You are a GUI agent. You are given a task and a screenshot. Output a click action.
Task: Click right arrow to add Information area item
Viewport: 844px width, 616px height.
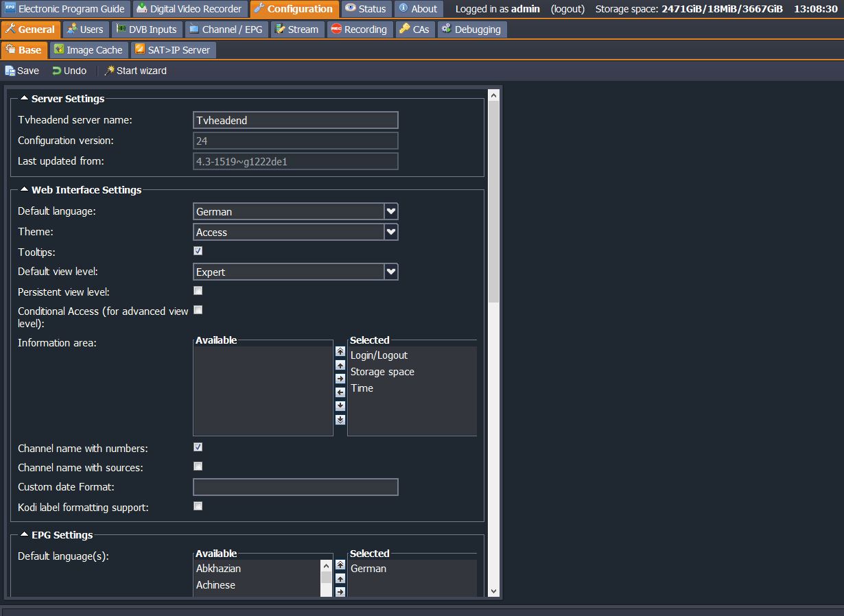point(340,379)
